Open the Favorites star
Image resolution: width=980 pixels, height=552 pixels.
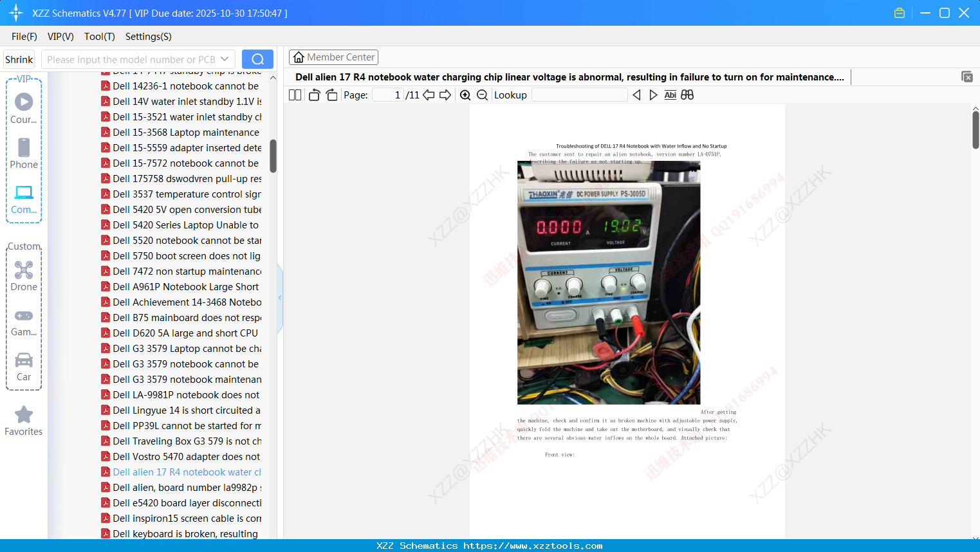click(x=24, y=421)
